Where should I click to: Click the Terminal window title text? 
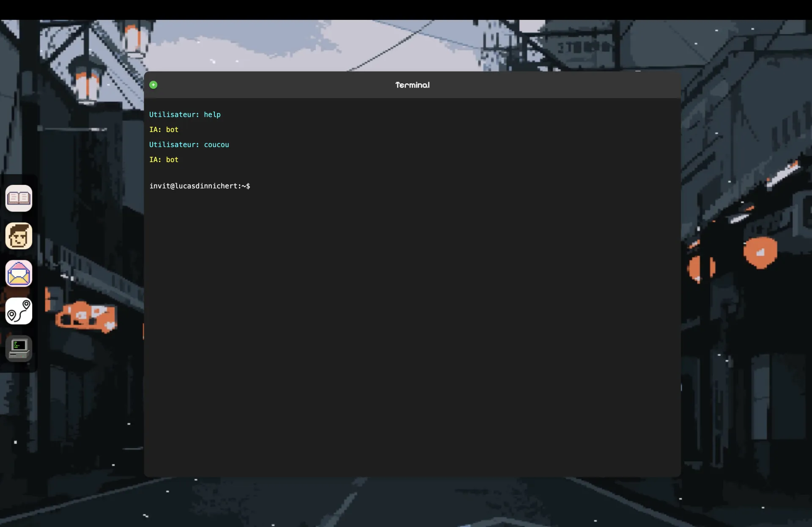click(412, 85)
